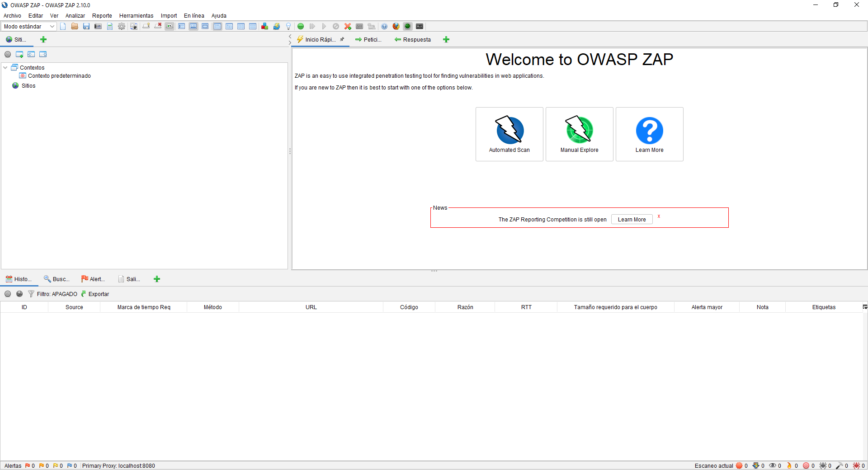868x470 pixels.
Task: Add a new tab beside the Sitios tab
Action: tap(43, 39)
